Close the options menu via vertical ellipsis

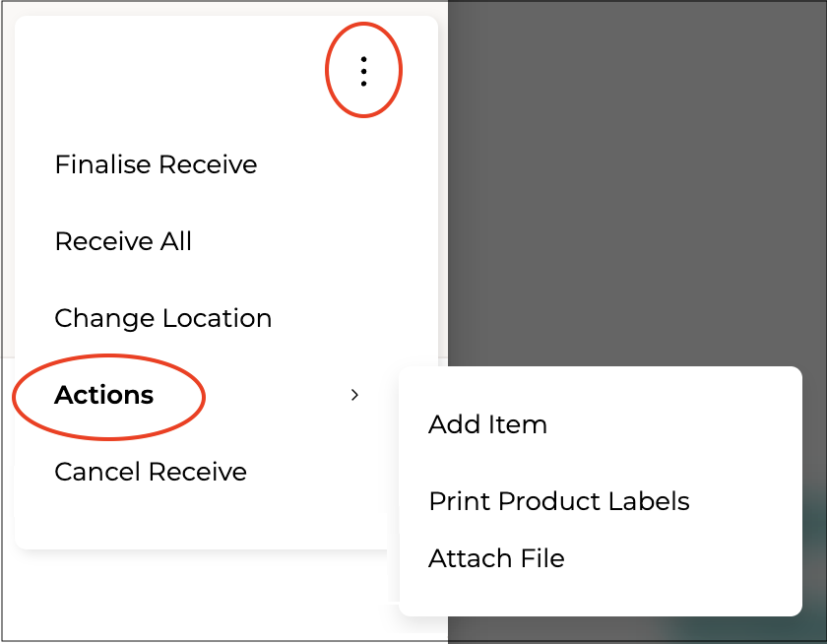(363, 71)
